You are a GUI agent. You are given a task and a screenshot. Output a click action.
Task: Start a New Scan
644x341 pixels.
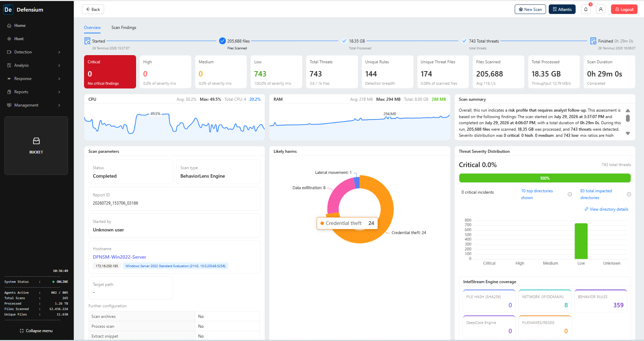click(x=530, y=10)
